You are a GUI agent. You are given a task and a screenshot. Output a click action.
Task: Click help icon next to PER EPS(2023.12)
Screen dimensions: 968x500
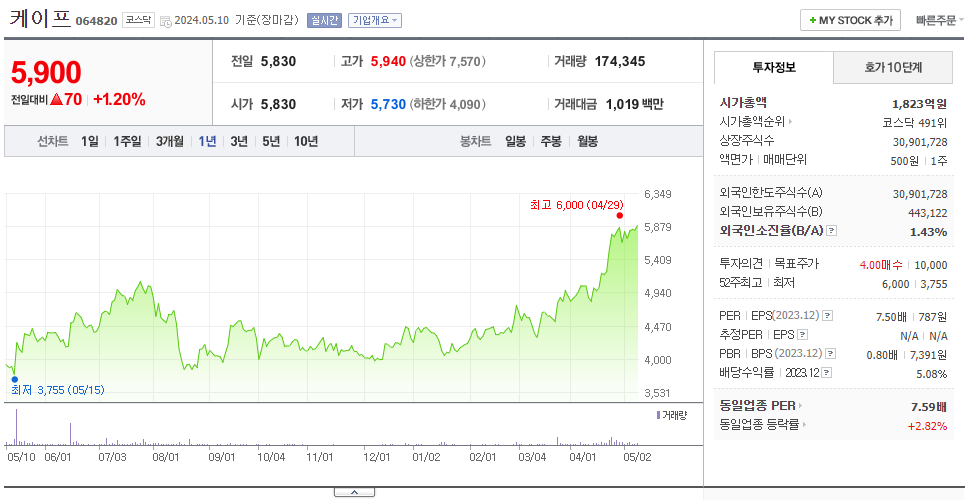click(828, 316)
